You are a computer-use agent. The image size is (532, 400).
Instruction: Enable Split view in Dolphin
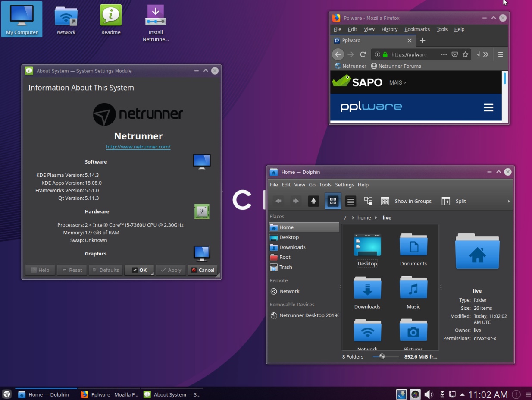click(x=454, y=201)
